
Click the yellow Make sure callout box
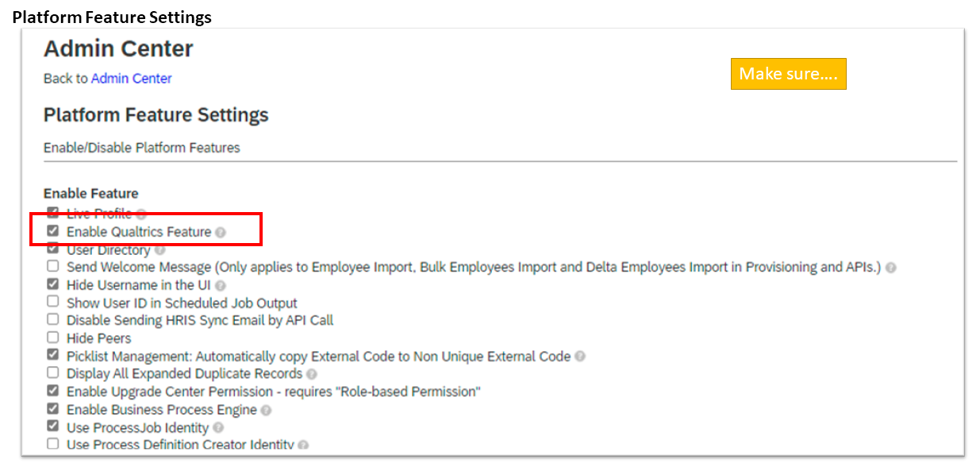tap(788, 74)
